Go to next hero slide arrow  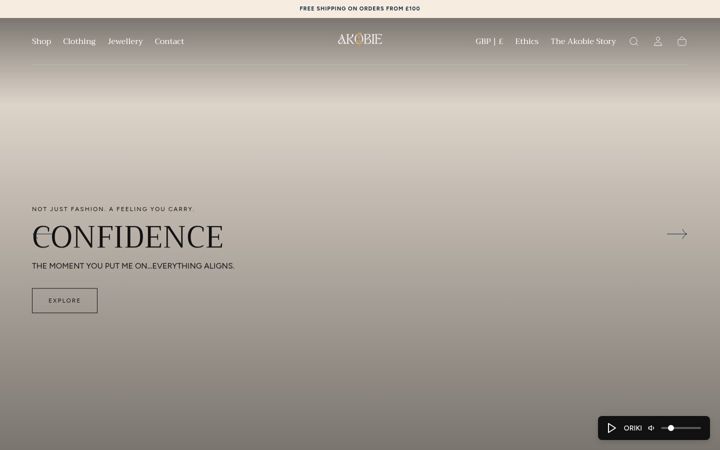[x=677, y=234]
